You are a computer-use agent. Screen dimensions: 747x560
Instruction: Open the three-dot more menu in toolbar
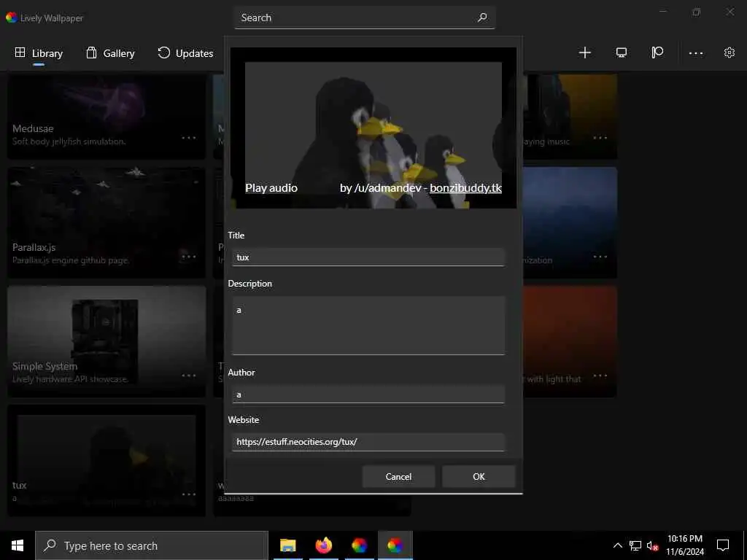695,53
